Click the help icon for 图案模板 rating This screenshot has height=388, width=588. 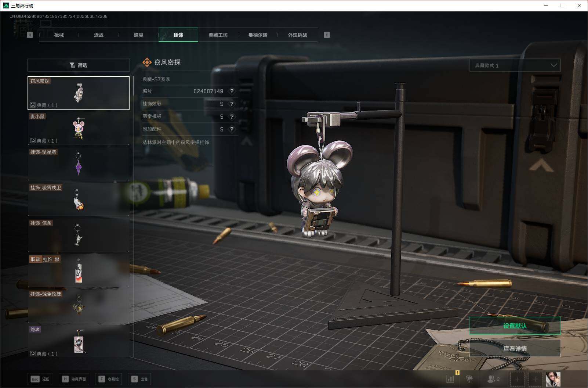(x=232, y=116)
